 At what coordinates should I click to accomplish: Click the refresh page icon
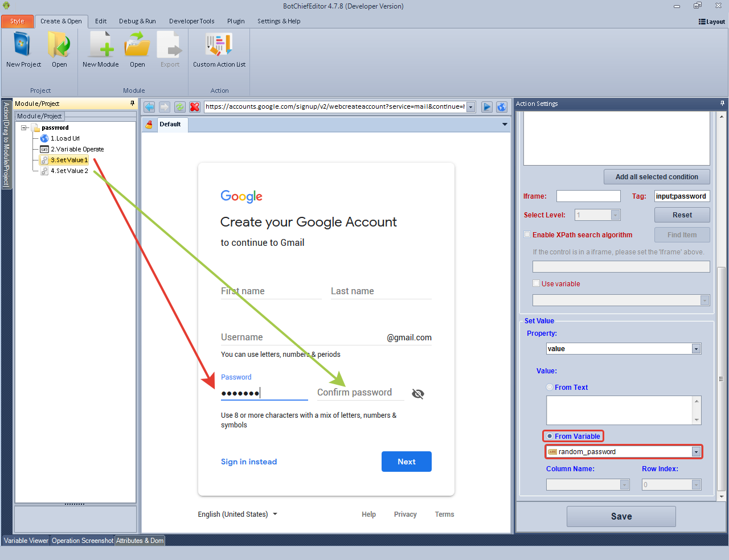tap(180, 107)
